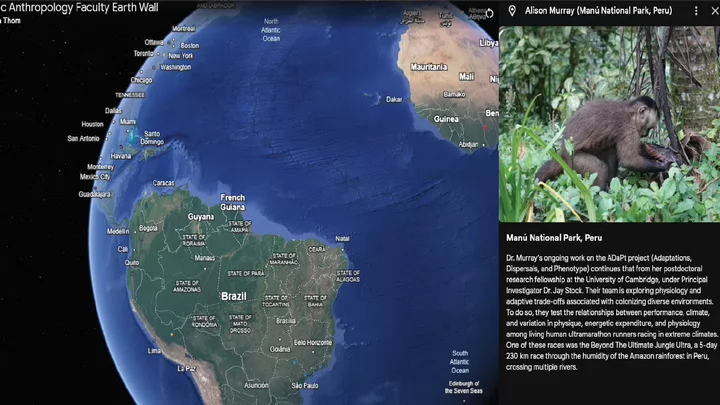
Task: Click the STATE OF AMAZONAS label
Action: [187, 287]
